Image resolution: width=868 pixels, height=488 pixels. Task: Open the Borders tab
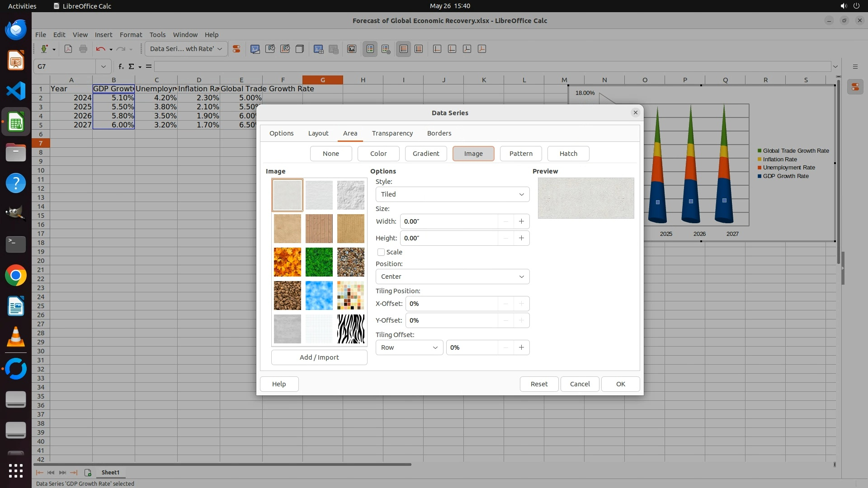pyautogui.click(x=439, y=133)
